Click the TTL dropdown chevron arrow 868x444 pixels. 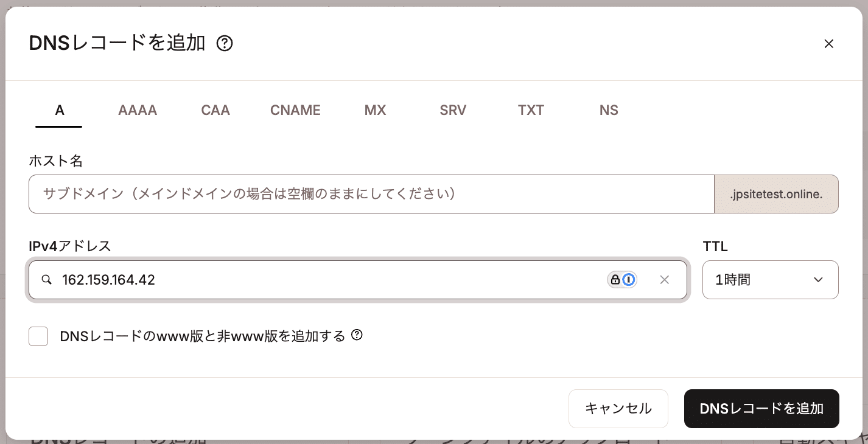[818, 280]
